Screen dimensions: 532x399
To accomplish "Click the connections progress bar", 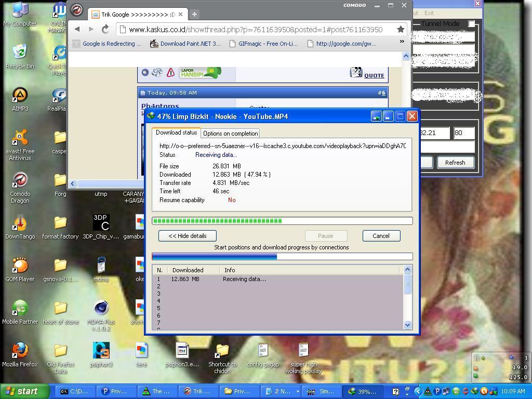I will [282, 257].
